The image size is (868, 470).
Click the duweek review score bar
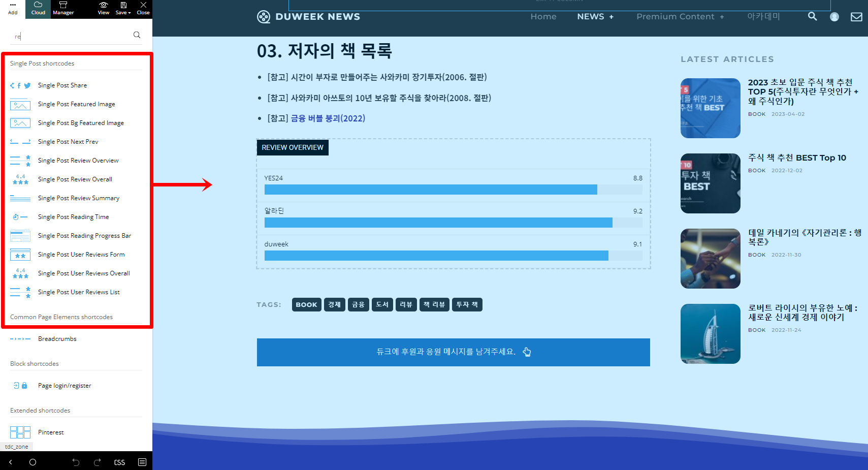454,256
